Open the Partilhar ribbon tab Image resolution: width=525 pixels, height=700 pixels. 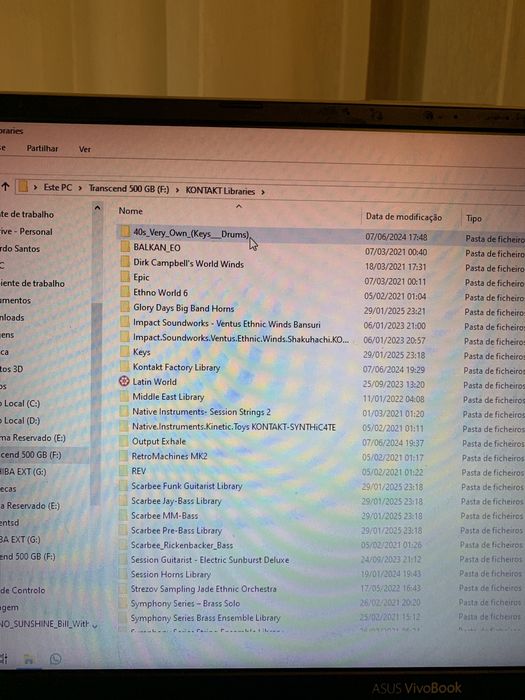point(42,148)
